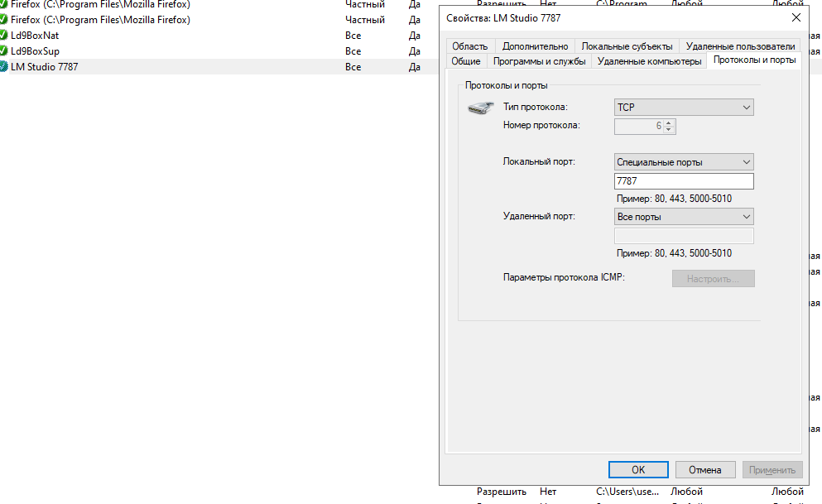The height and width of the screenshot is (504, 822).
Task: Click C:\Users\use... path below dialog
Action: (627, 492)
